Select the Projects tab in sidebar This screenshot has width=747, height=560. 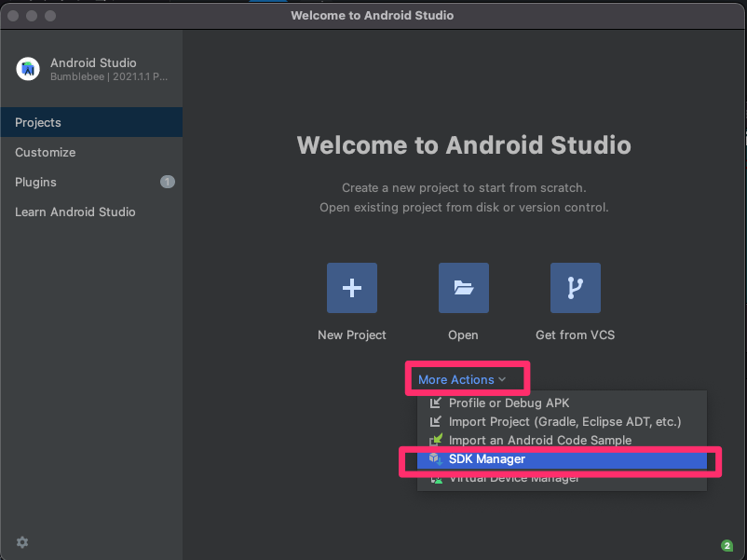tap(91, 122)
